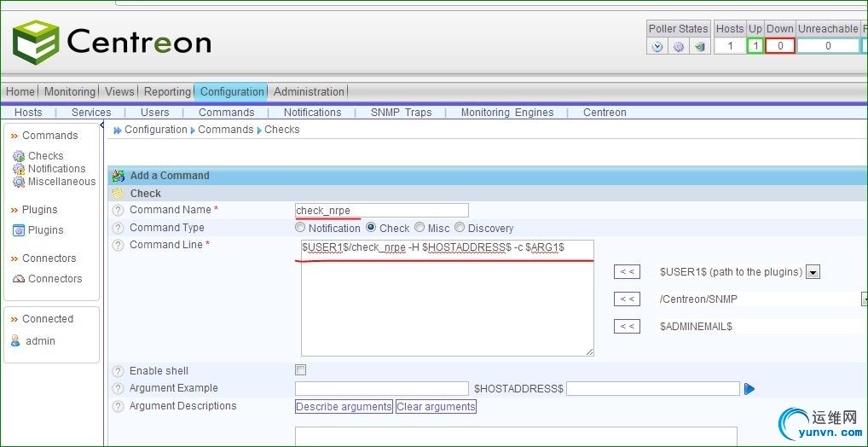The image size is (868, 447).
Task: Open the SNMP Traps submenu
Action: click(402, 113)
